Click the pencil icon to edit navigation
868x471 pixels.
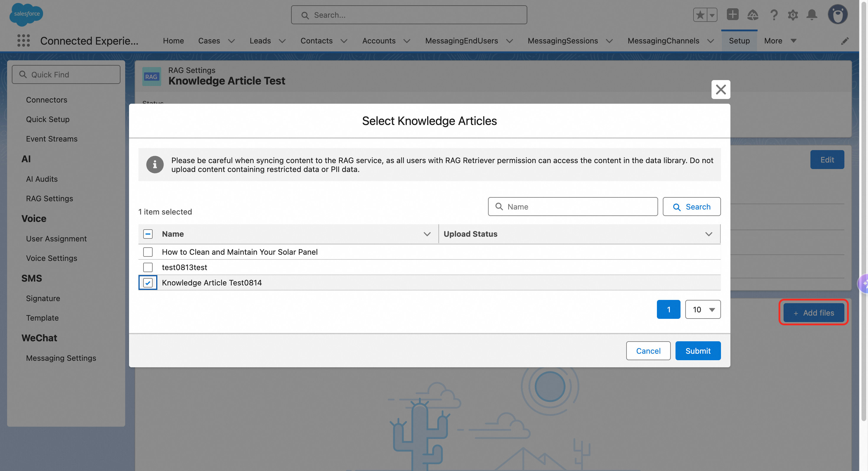(845, 41)
